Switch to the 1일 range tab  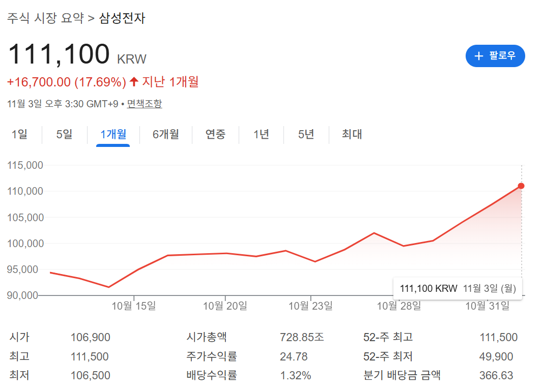pyautogui.click(x=19, y=134)
